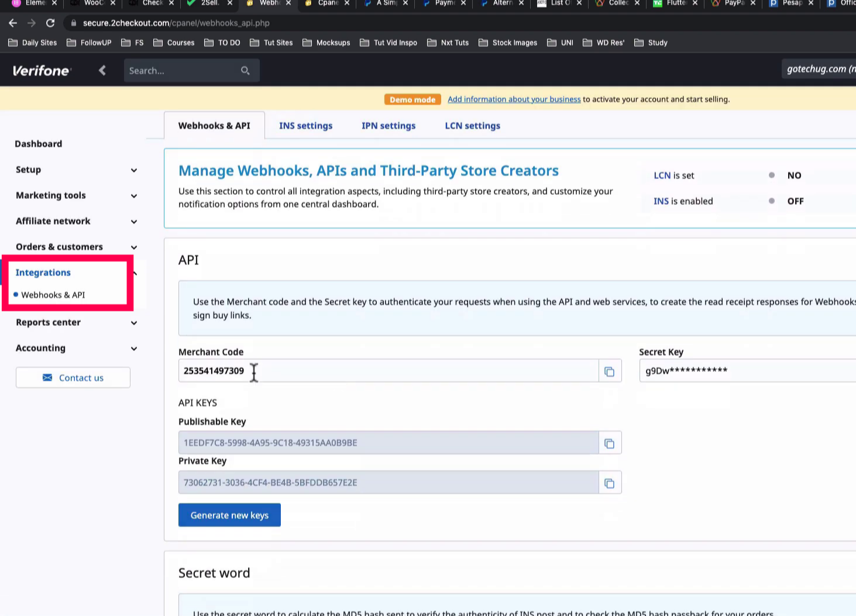Click the search magnifier icon
856x616 pixels.
pos(245,71)
